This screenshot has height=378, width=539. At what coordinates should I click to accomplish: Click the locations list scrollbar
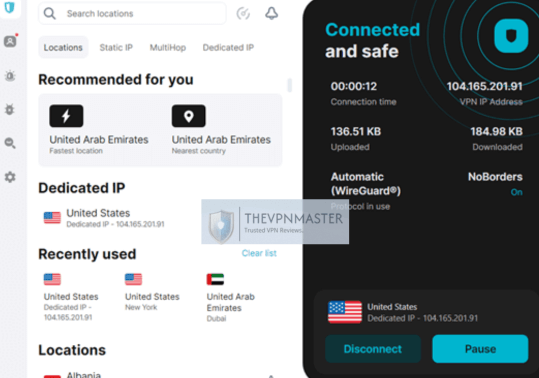pos(290,85)
